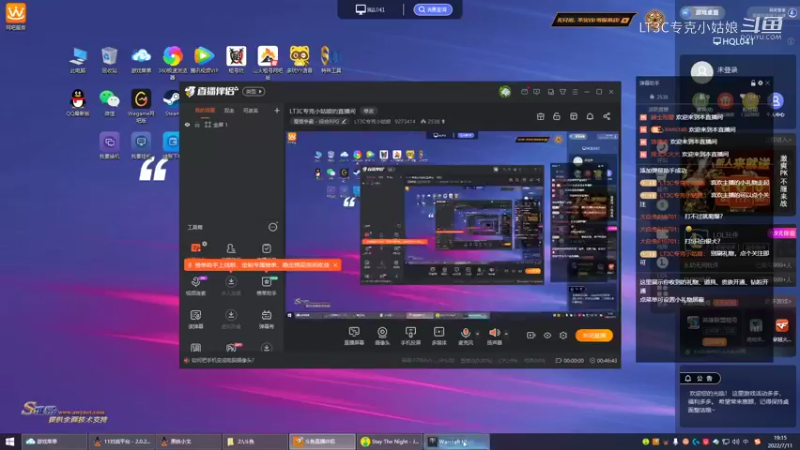This screenshot has height=450, width=800.
Task: Open the taskbar clock showing 19:15
Action: 780,441
